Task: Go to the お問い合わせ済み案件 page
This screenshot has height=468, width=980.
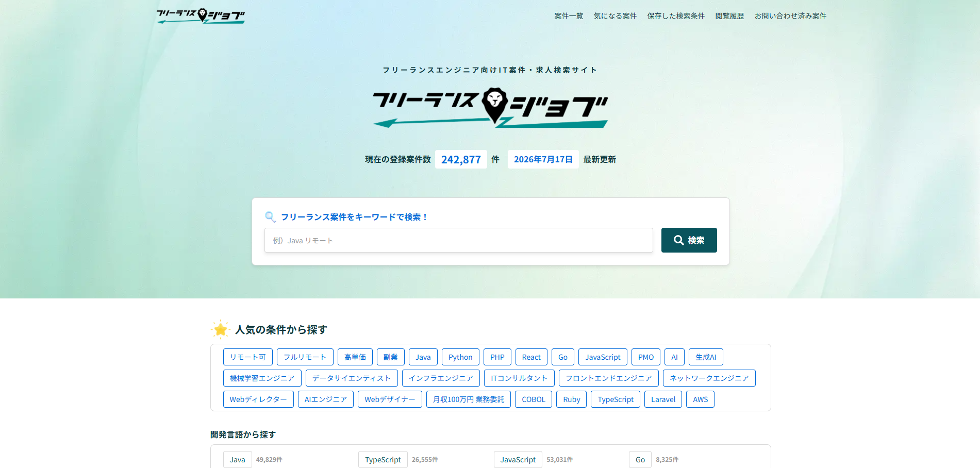Action: click(x=790, y=16)
